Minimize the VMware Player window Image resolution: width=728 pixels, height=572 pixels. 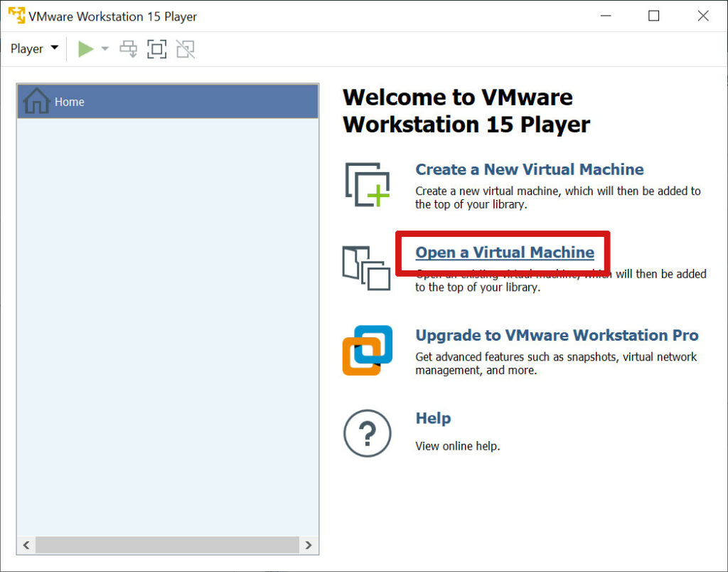coord(606,16)
